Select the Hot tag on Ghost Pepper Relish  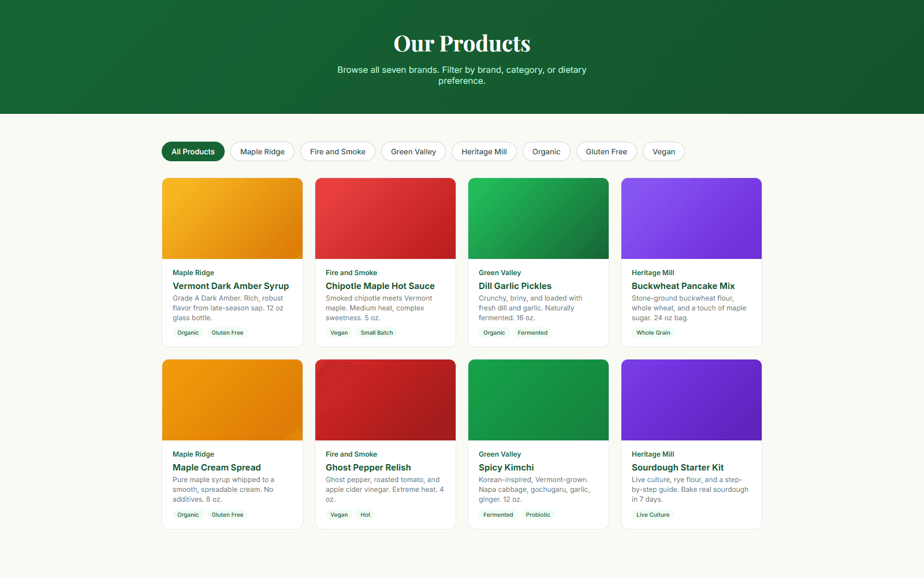click(x=366, y=514)
